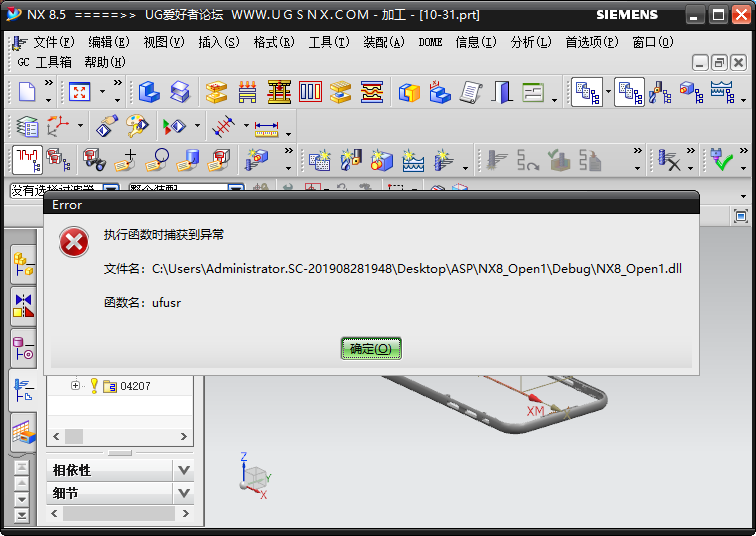Click the New file icon

(x=27, y=92)
